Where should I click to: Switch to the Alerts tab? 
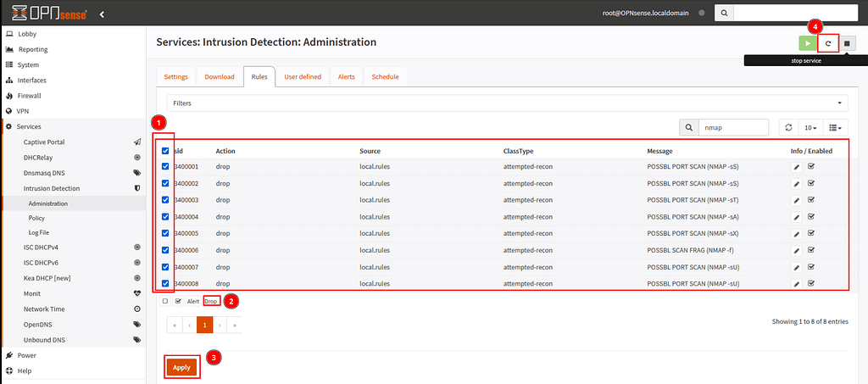(x=346, y=76)
